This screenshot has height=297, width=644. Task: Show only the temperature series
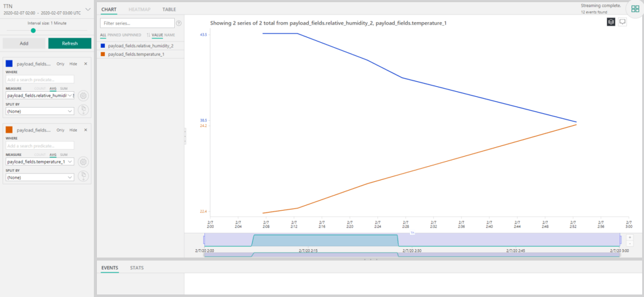coord(60,130)
